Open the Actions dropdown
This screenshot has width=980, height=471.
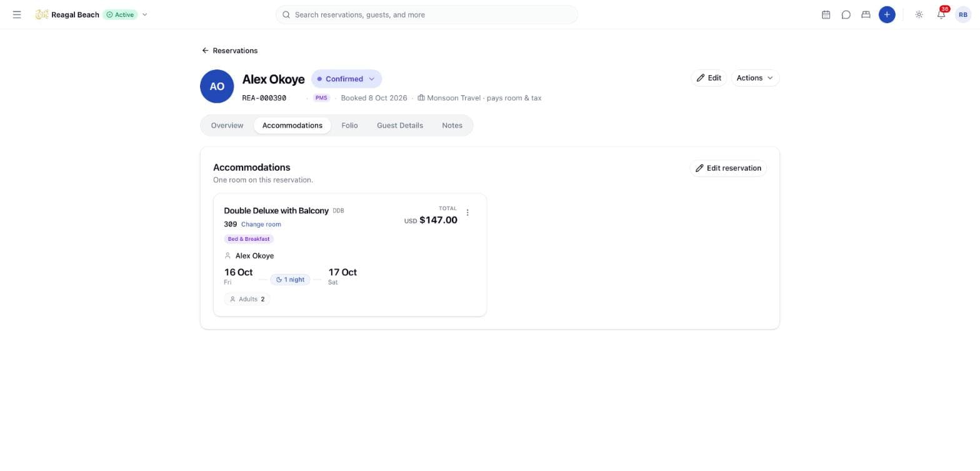click(754, 78)
